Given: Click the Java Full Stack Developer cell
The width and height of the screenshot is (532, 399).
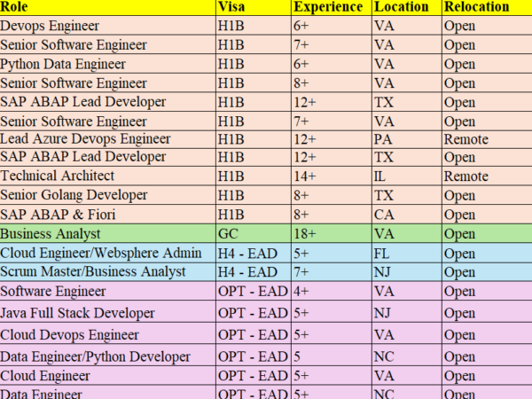Looking at the screenshot, I should pos(78,313).
